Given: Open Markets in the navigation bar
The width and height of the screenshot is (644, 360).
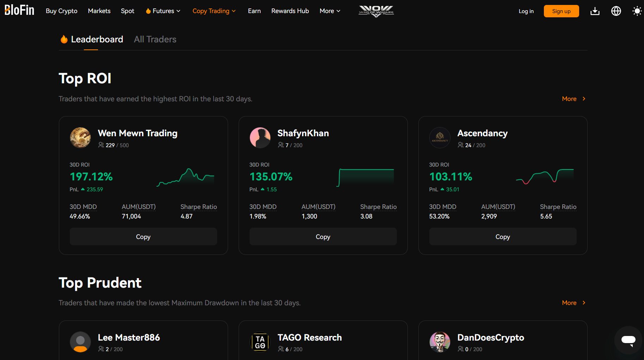Looking at the screenshot, I should 99,11.
